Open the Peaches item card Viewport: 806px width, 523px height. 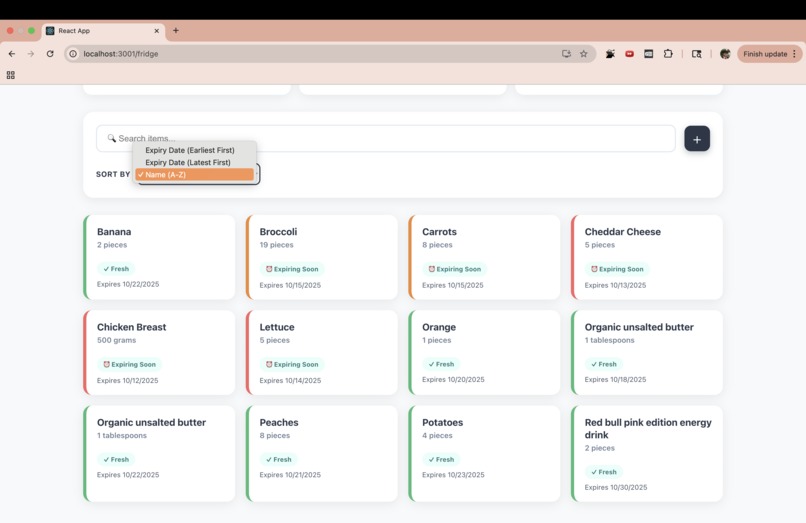point(322,453)
